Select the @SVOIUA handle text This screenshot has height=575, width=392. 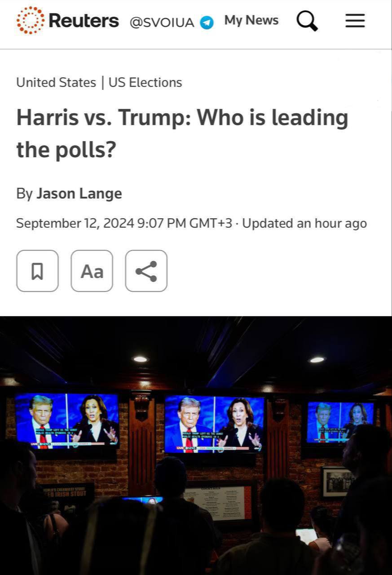(162, 22)
